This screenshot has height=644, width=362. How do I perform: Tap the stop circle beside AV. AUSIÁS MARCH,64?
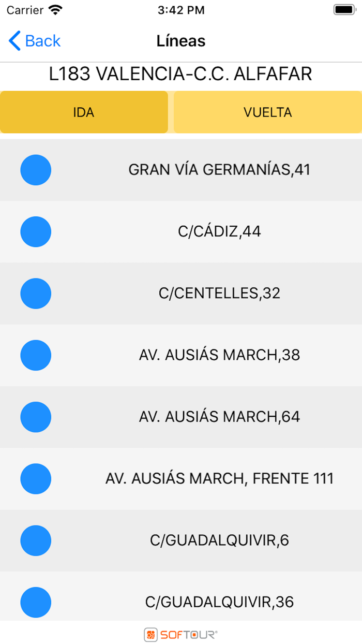tap(36, 417)
